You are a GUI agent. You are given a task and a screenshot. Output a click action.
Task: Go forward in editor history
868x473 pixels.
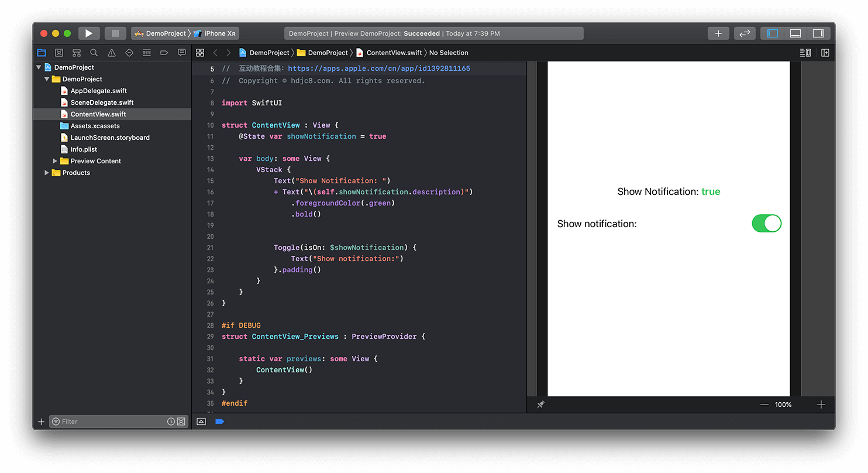[x=229, y=53]
